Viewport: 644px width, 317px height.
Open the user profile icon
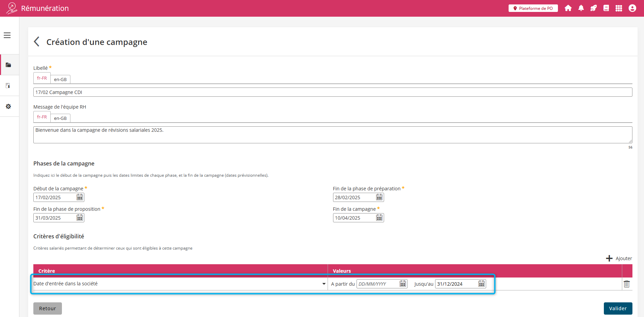(x=632, y=8)
